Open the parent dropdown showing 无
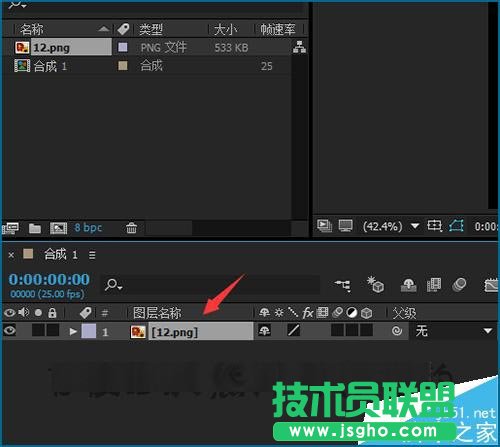 pyautogui.click(x=454, y=331)
